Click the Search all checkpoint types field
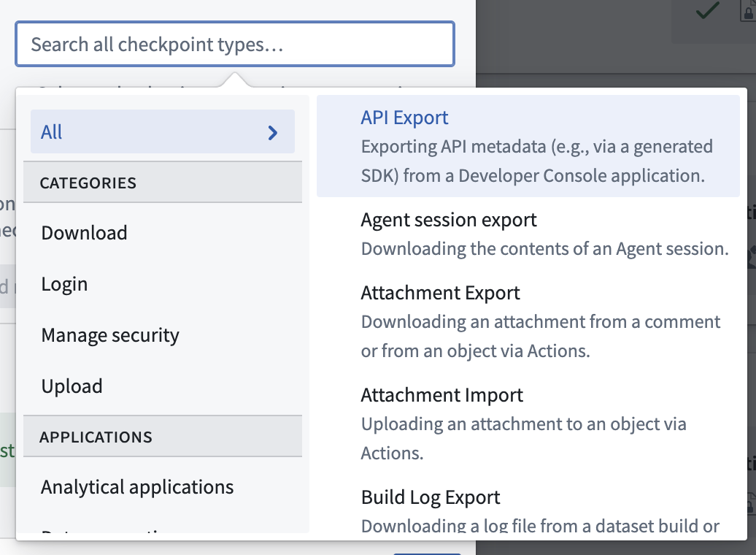The image size is (756, 555). tap(235, 44)
